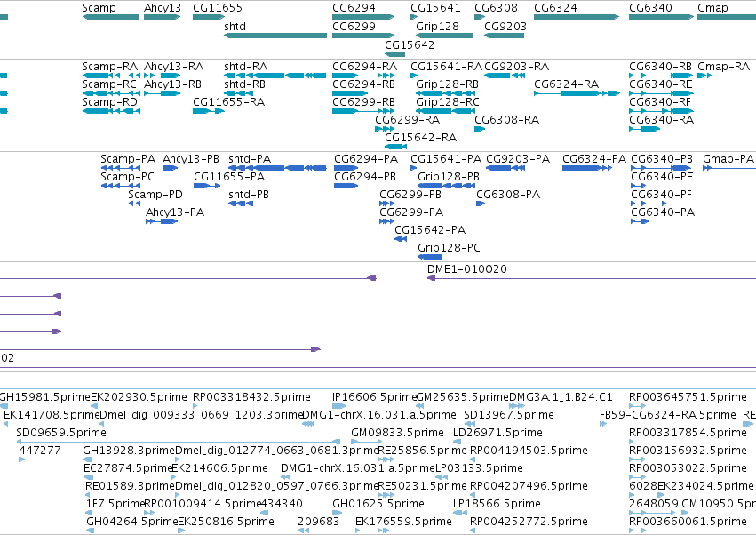Click the CG9203-PA protein label
The image size is (756, 535).
click(518, 159)
